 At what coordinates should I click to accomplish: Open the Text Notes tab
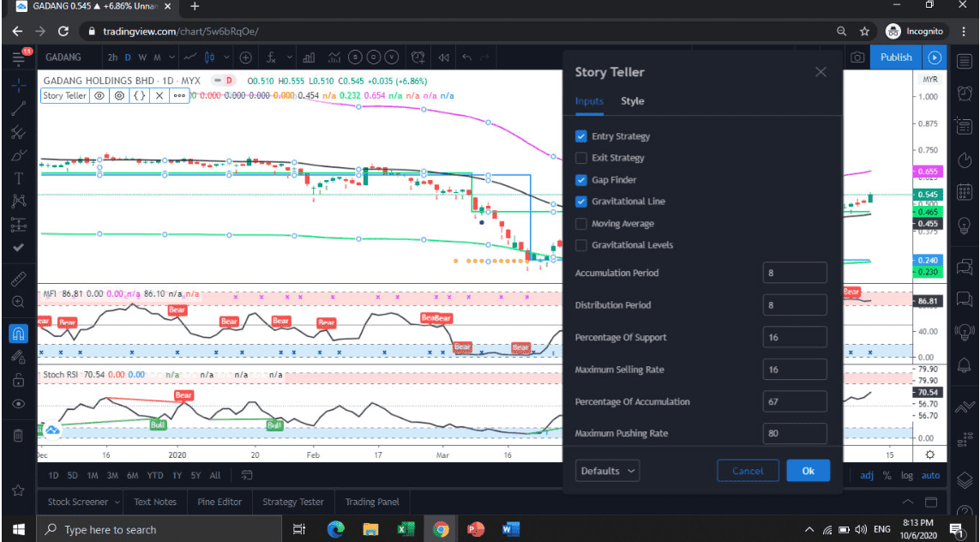155,502
